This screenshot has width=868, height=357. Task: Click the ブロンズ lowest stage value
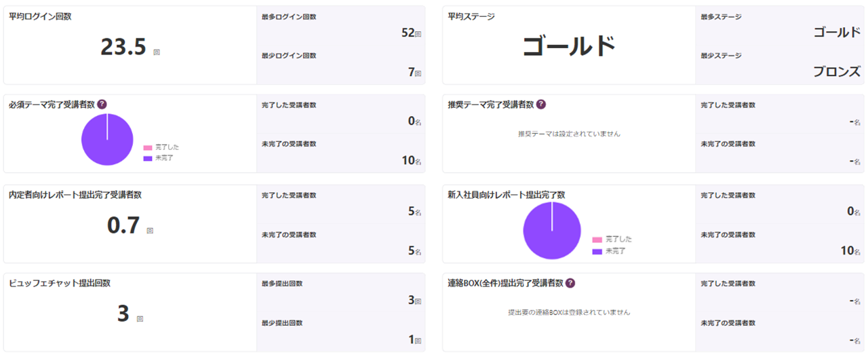(x=837, y=72)
